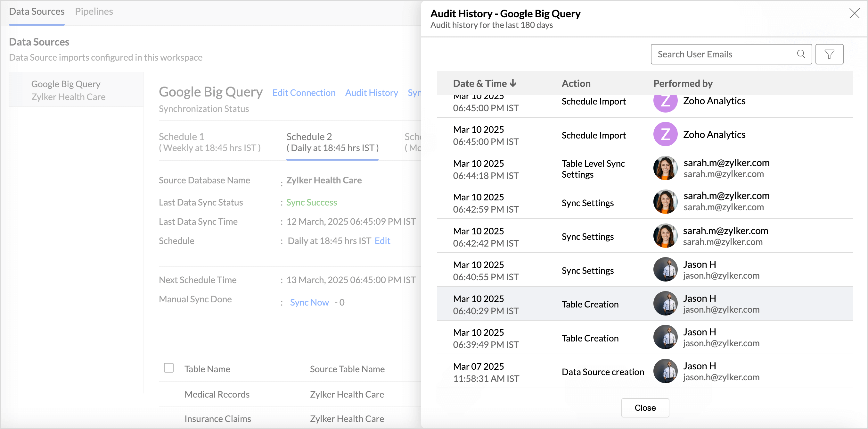868x429 pixels.
Task: Click jason.h@zylker.com in Data Source creation row
Action: (x=721, y=377)
